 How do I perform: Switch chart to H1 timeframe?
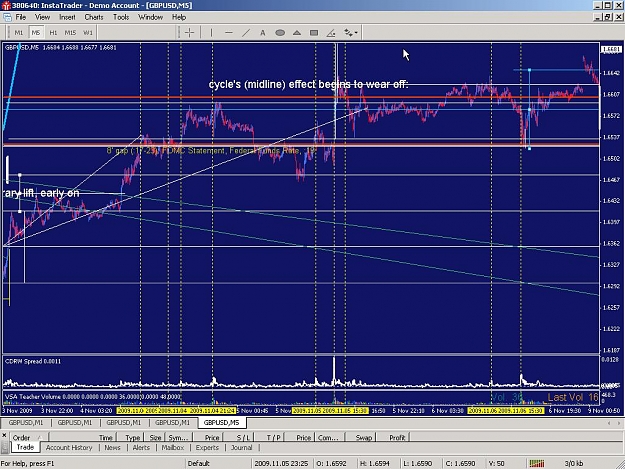[53, 33]
